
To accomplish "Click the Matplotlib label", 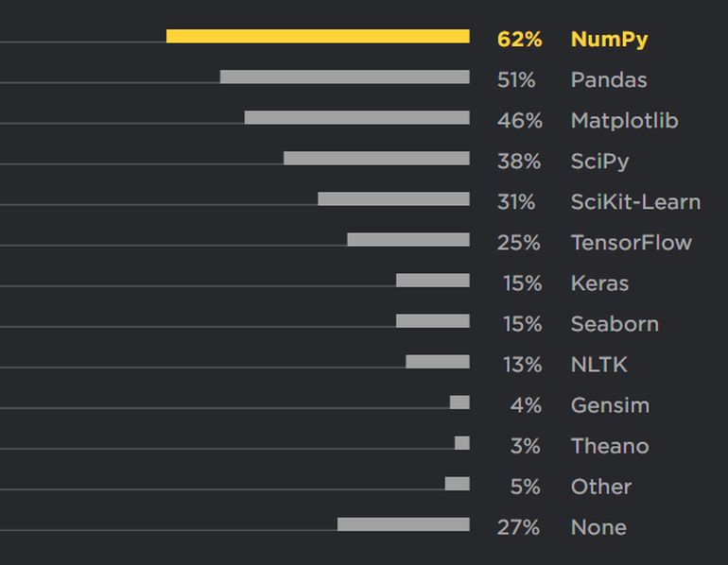I will [x=624, y=121].
